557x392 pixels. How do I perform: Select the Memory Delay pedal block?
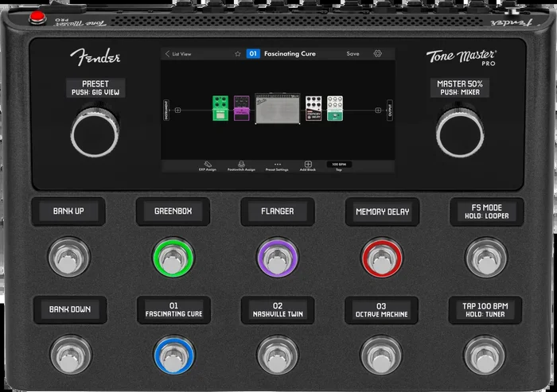[314, 108]
